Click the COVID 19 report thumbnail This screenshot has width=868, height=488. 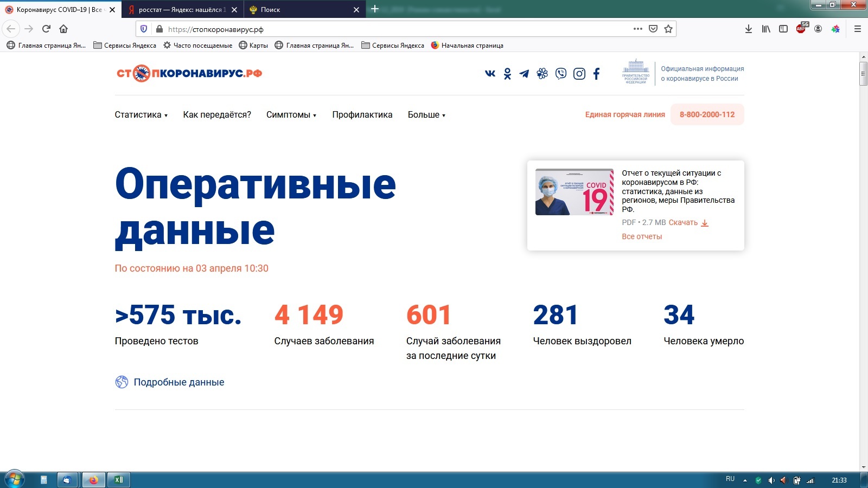[575, 192]
